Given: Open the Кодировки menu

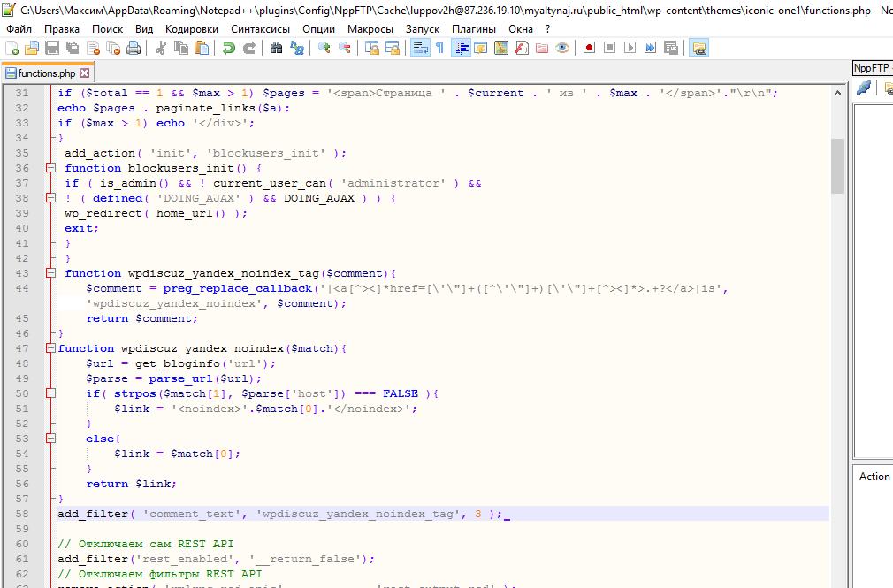Looking at the screenshot, I should pos(191,28).
